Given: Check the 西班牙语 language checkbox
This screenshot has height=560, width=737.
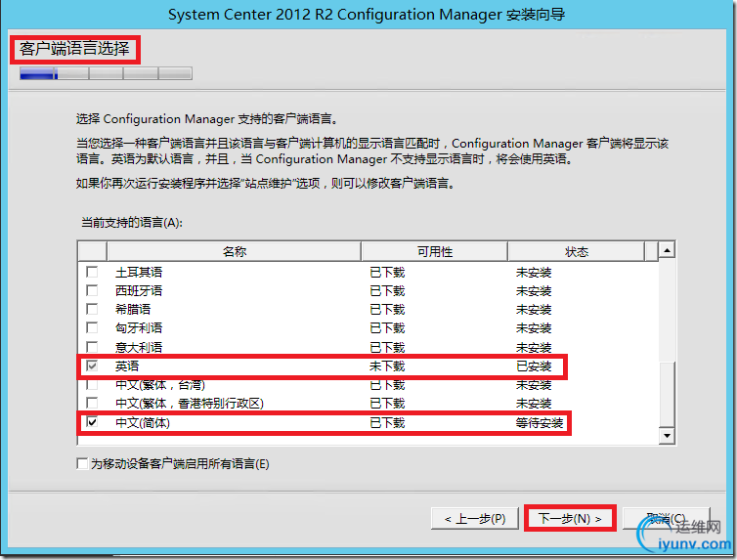Looking at the screenshot, I should [x=92, y=290].
